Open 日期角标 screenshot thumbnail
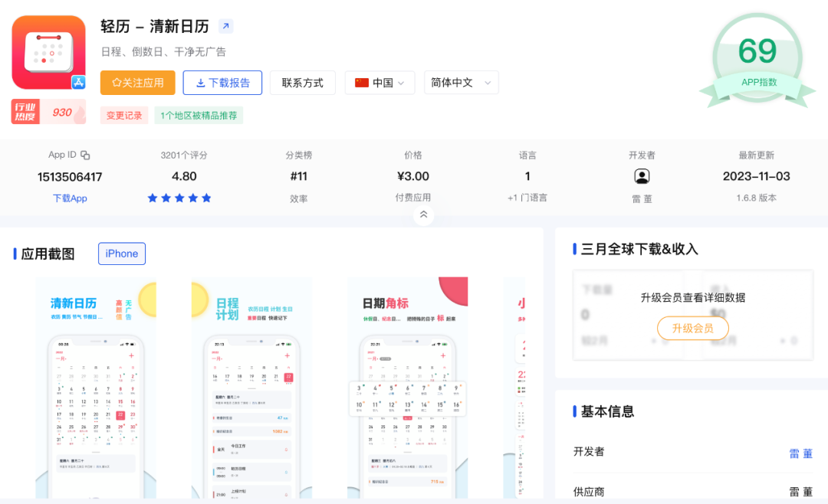Viewport: 828px width, 504px height. point(408,388)
